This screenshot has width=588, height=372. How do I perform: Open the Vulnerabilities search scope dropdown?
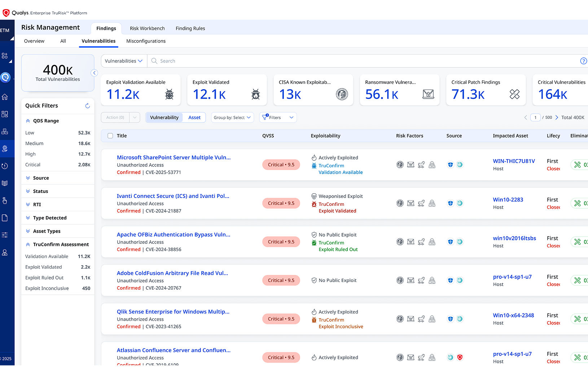[x=124, y=61]
